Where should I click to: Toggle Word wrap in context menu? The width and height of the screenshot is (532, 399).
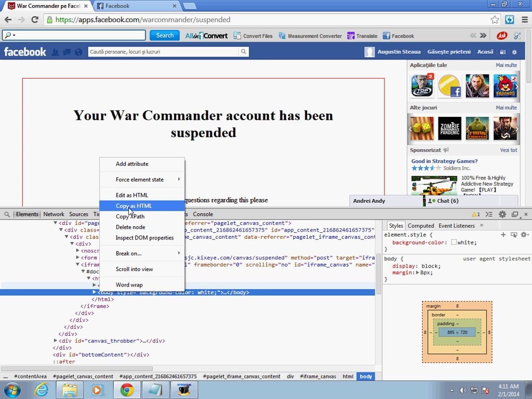point(142,285)
